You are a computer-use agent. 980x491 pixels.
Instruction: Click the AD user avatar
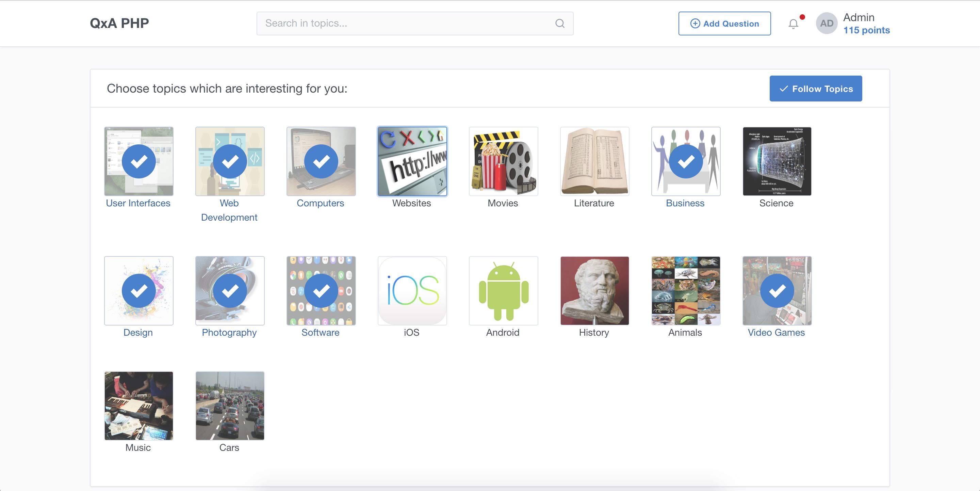coord(826,23)
